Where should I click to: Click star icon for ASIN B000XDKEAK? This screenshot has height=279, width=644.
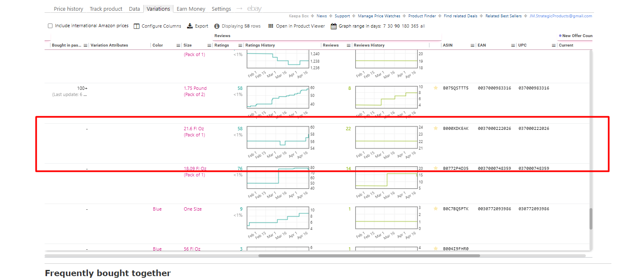[436, 128]
